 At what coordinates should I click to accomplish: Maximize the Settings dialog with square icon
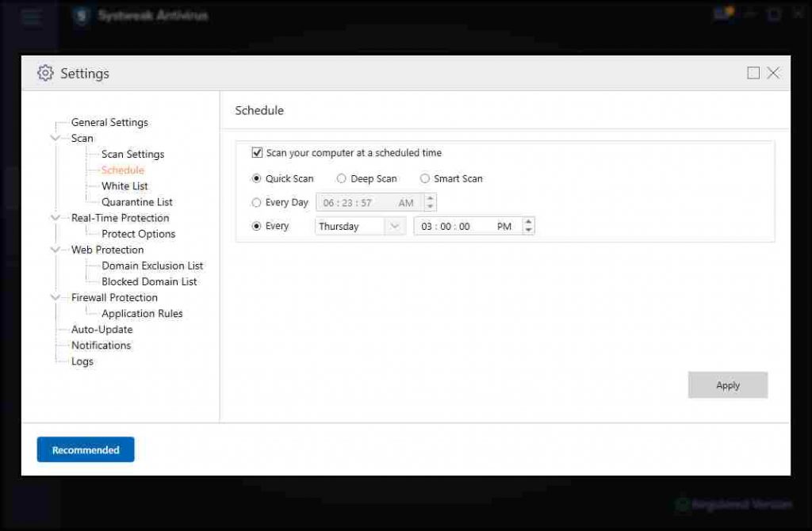click(x=753, y=73)
